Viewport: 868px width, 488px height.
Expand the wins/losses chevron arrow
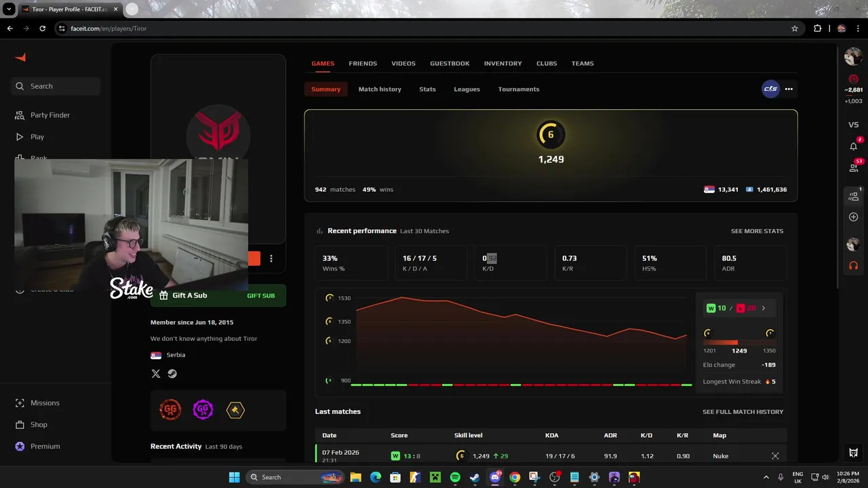[x=763, y=308]
